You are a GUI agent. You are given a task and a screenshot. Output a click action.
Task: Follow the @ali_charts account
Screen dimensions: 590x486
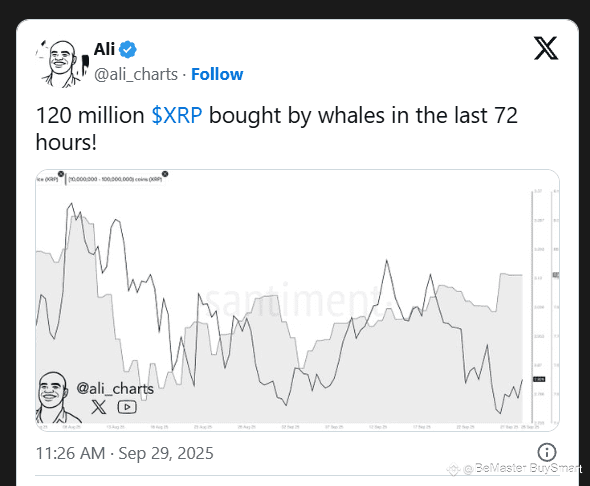[217, 74]
